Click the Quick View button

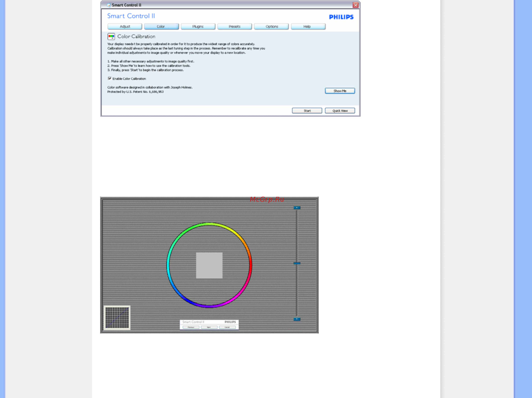coord(340,111)
